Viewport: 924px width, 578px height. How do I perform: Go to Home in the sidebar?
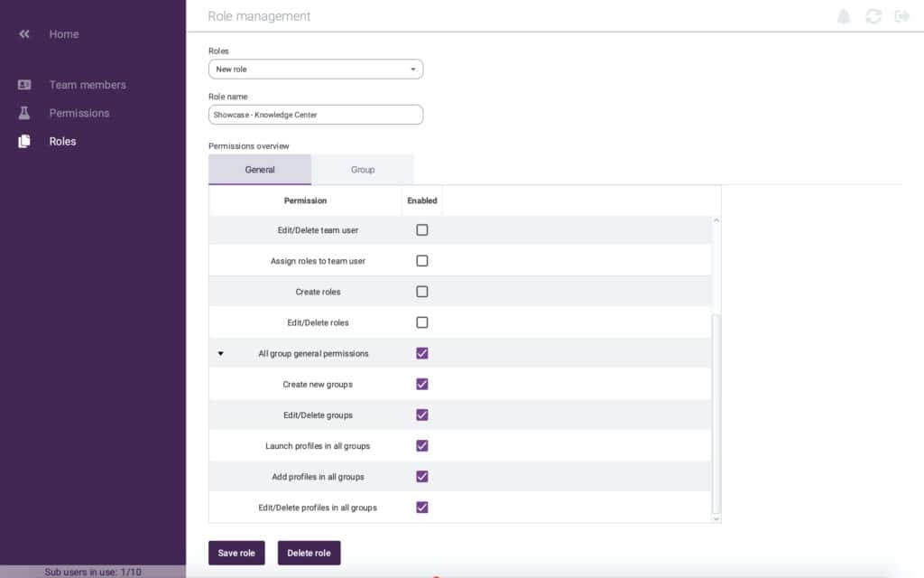(x=63, y=34)
